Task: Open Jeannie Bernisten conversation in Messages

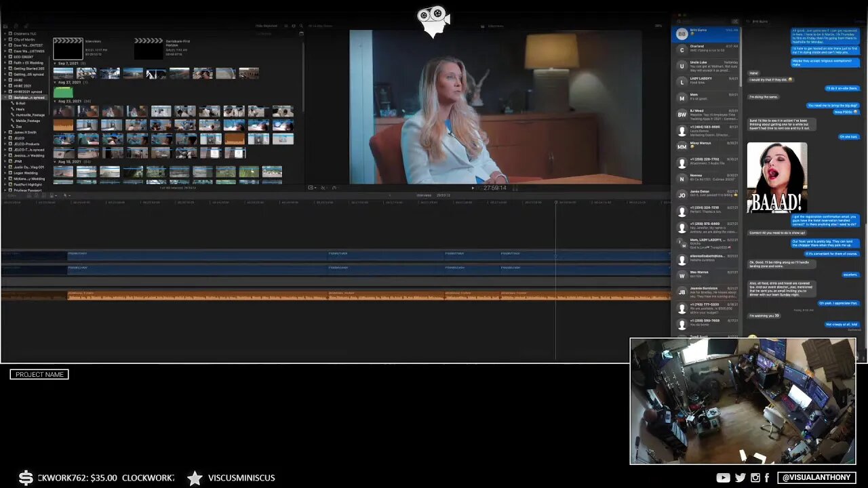Action: pyautogui.click(x=706, y=292)
